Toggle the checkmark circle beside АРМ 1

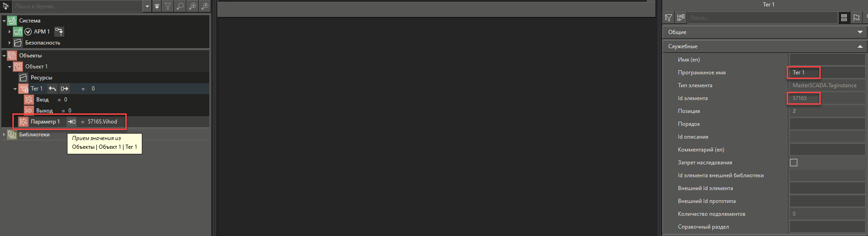click(x=28, y=32)
